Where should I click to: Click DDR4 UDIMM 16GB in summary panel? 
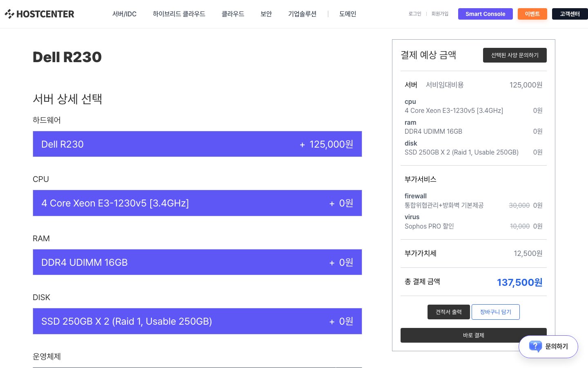433,131
